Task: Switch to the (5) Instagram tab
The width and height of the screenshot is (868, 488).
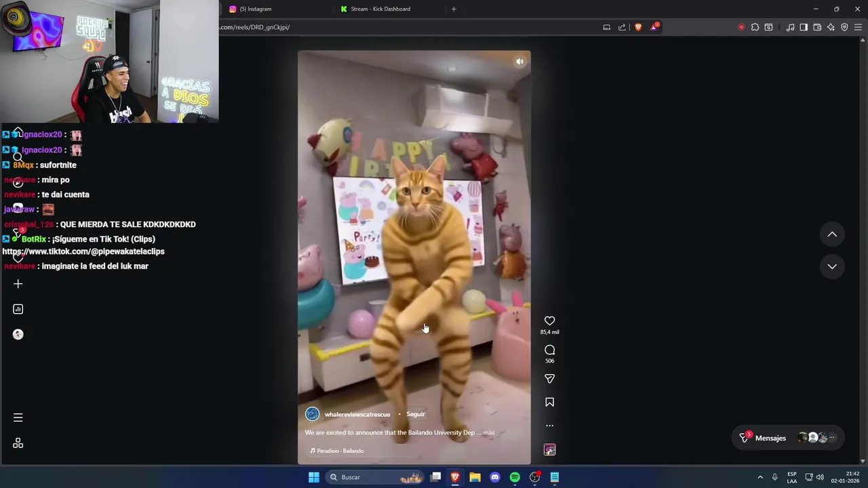Action: (x=255, y=9)
